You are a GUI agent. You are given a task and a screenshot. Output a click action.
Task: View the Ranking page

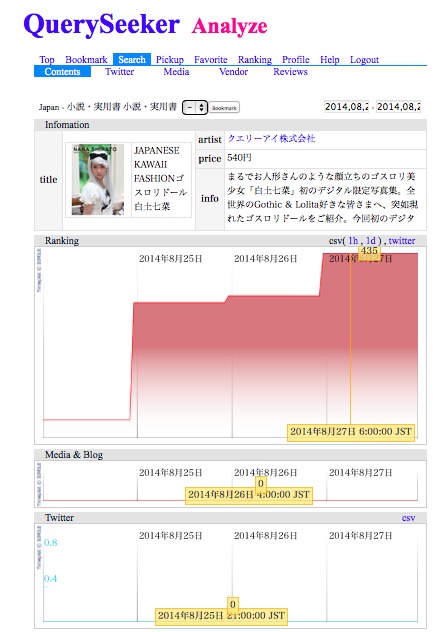tap(254, 60)
